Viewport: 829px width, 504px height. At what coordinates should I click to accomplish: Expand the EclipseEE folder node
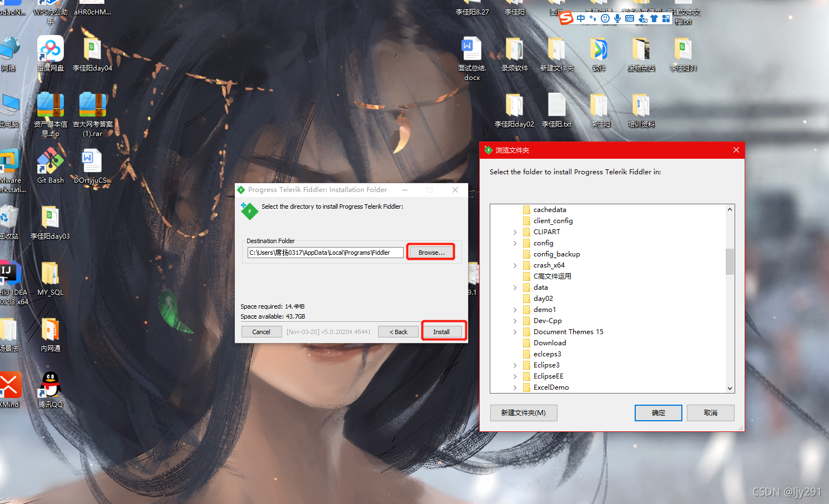click(515, 376)
